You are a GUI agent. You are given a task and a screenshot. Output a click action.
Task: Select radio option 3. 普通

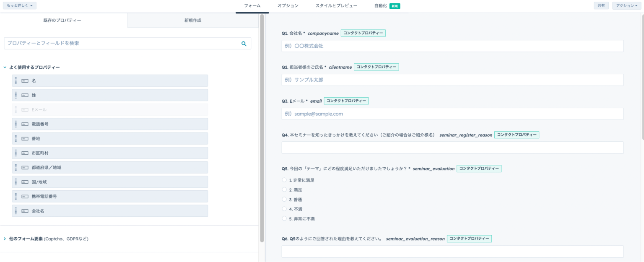[284, 199]
